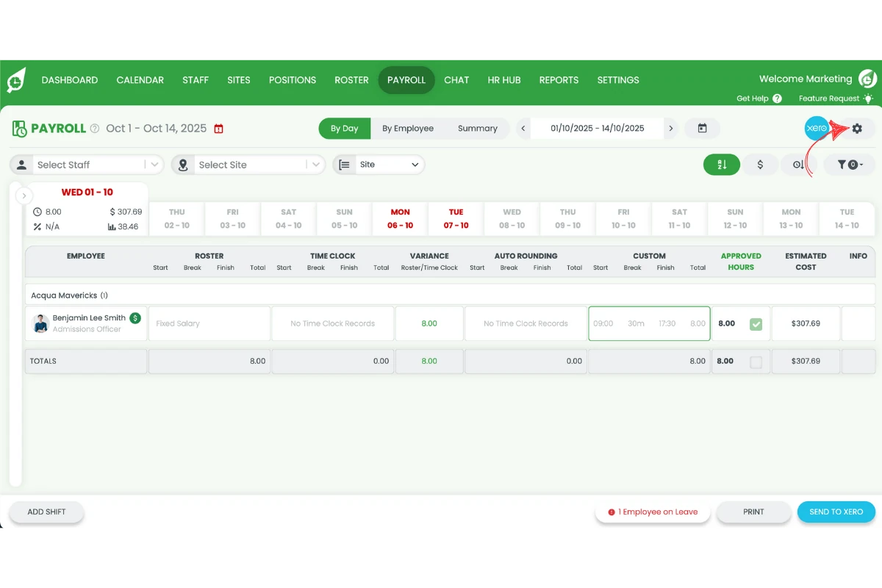882x588 pixels.
Task: Click Get Help question icon
Action: click(777, 98)
